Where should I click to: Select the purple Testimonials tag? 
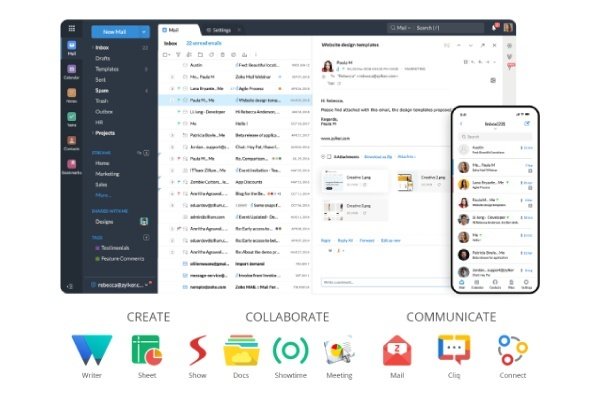click(x=112, y=248)
